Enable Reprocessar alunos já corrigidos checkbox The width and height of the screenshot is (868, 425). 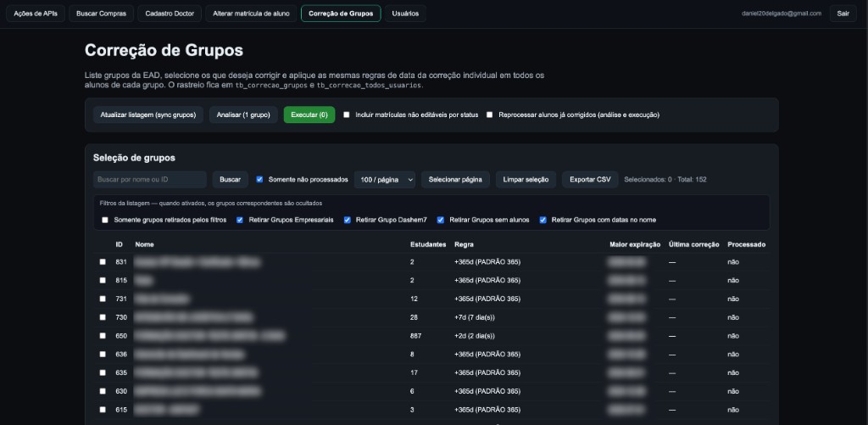(489, 115)
